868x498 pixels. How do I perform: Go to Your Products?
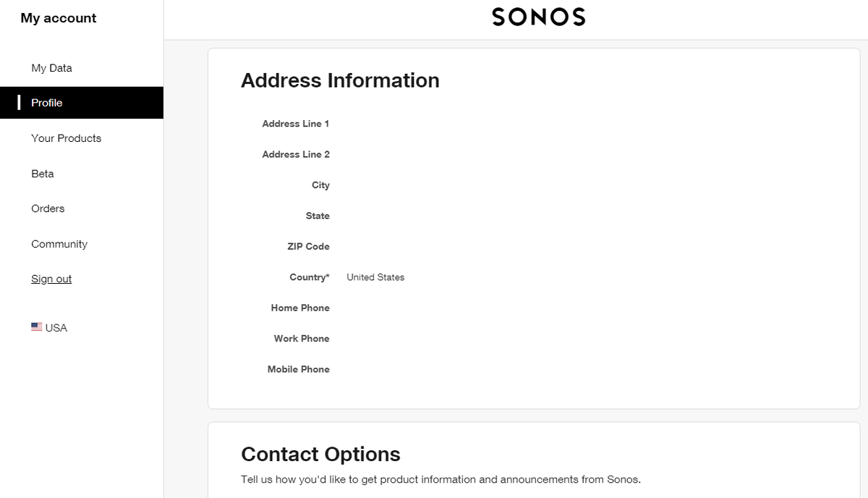pos(66,138)
